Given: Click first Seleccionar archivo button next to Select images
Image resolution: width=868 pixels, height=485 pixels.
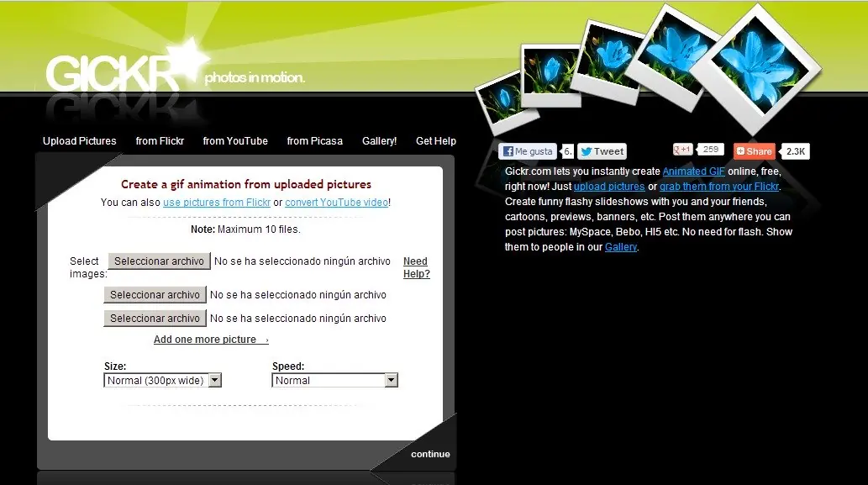Looking at the screenshot, I should point(160,261).
